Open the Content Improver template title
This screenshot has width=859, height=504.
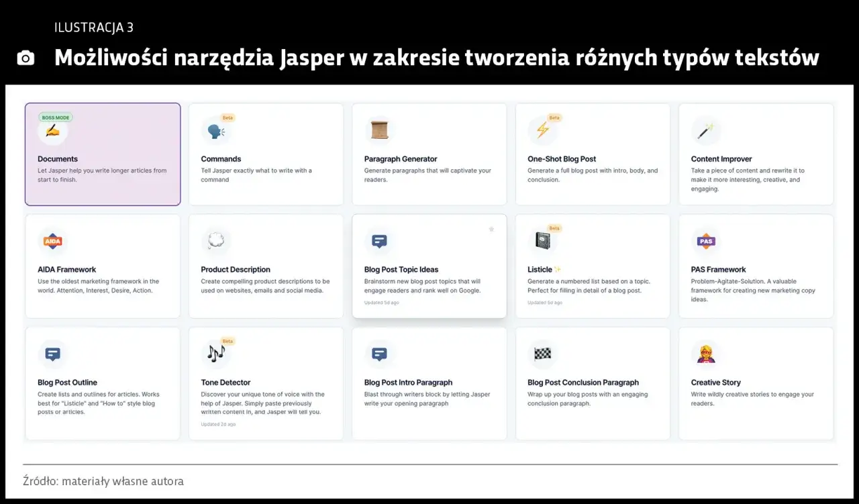pyautogui.click(x=721, y=159)
